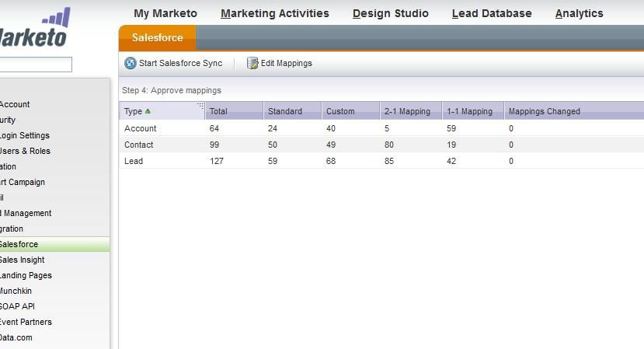
Task: Open the Lead Database section
Action: pos(492,13)
